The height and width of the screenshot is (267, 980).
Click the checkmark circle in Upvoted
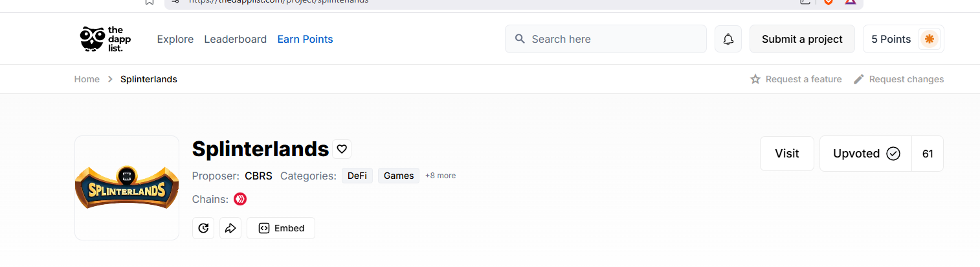893,154
